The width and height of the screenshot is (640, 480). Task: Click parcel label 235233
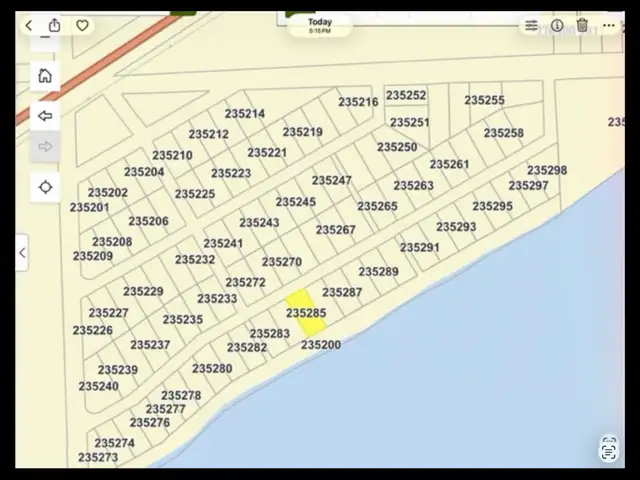[x=217, y=299]
